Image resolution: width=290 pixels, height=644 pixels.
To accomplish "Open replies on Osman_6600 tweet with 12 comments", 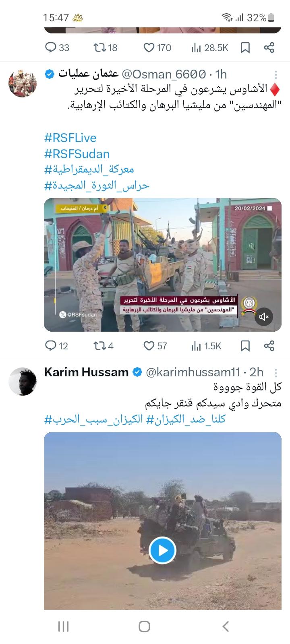I will coord(56,346).
